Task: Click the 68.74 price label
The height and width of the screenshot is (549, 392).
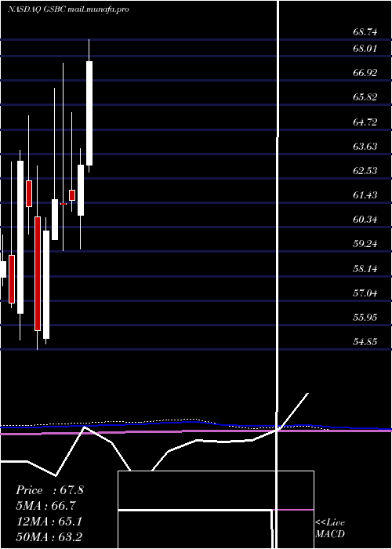Action: click(365, 32)
